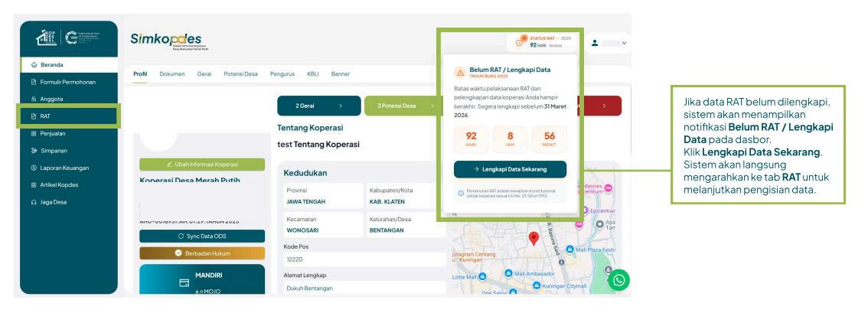Screen dimensions: 868x313
Task: Switch to the Dokumen tab
Action: 171,74
